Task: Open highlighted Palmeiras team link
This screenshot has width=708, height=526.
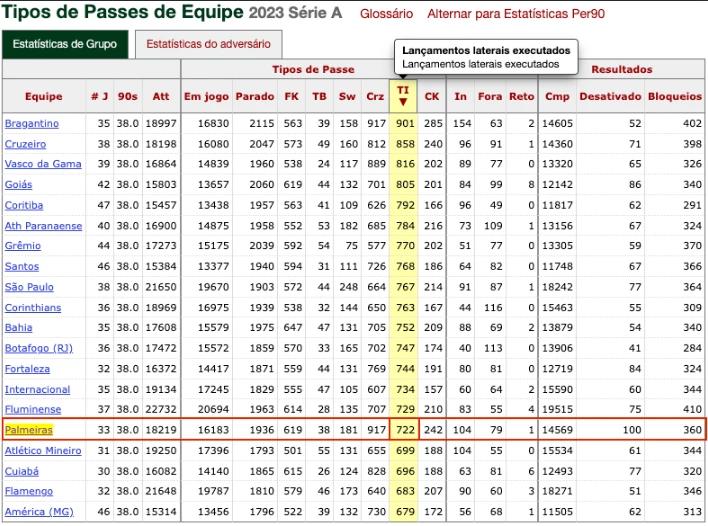Action: pyautogui.click(x=28, y=430)
